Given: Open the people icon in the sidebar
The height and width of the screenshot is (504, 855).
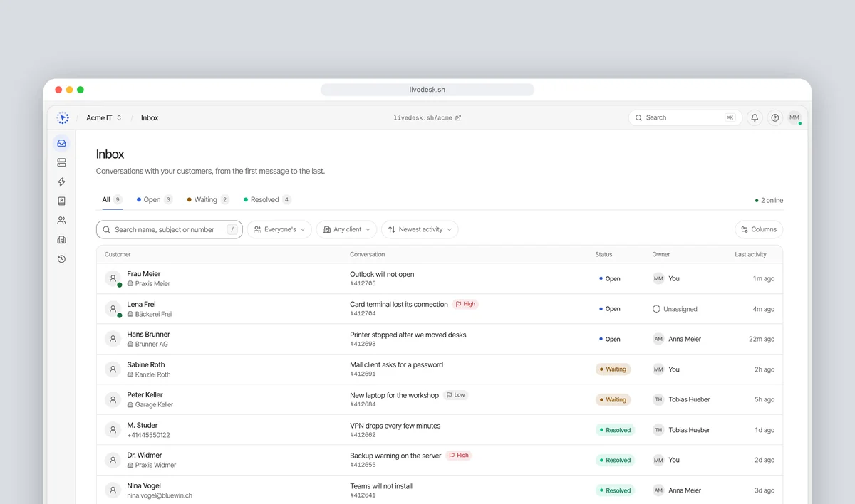Looking at the screenshot, I should (x=61, y=220).
